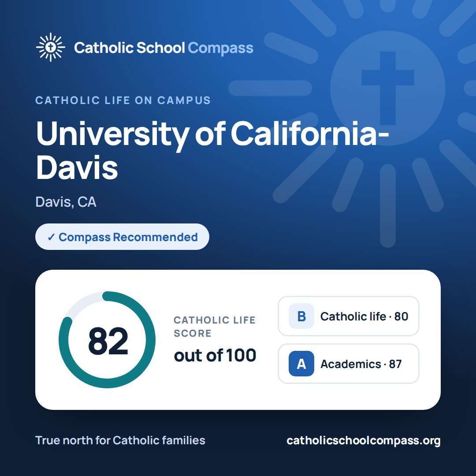Open the catholicschoolcompass.org link

(x=363, y=440)
